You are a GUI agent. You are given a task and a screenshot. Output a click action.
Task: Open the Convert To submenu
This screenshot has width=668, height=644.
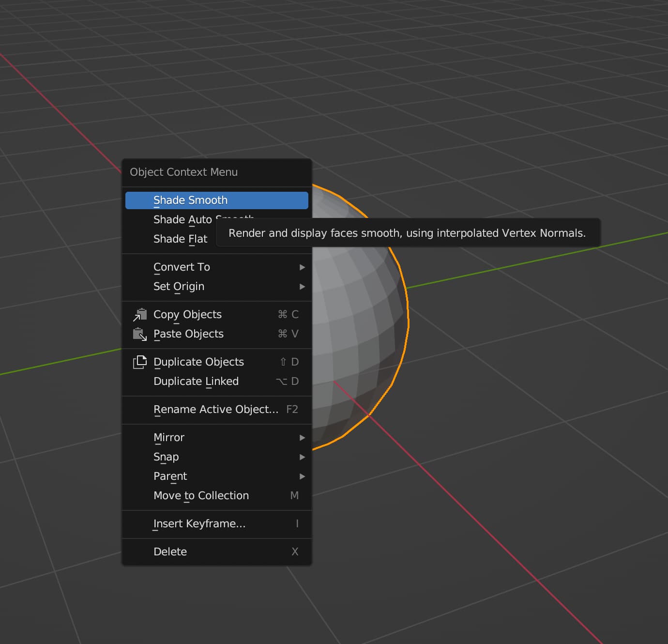click(x=216, y=267)
